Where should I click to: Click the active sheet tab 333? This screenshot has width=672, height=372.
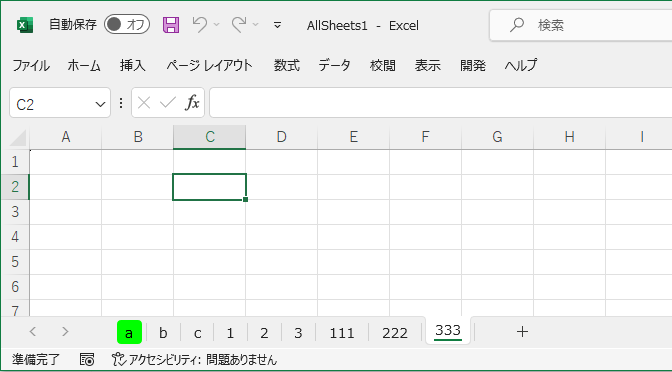pyautogui.click(x=448, y=331)
